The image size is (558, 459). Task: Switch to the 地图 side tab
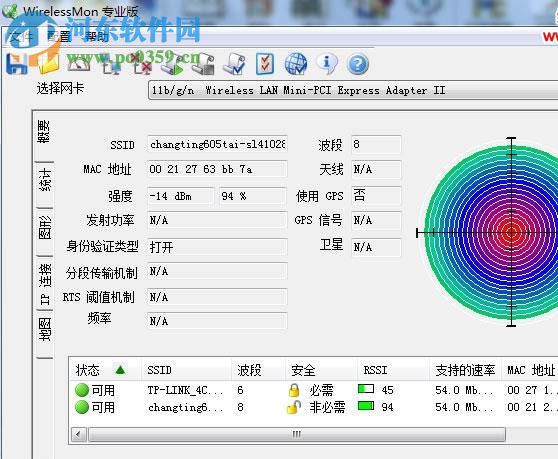(44, 329)
